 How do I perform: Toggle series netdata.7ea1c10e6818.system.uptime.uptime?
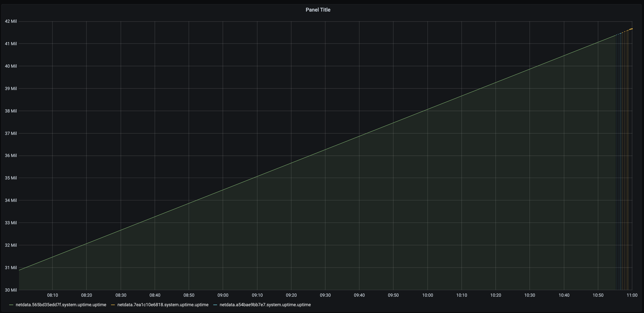point(163,305)
